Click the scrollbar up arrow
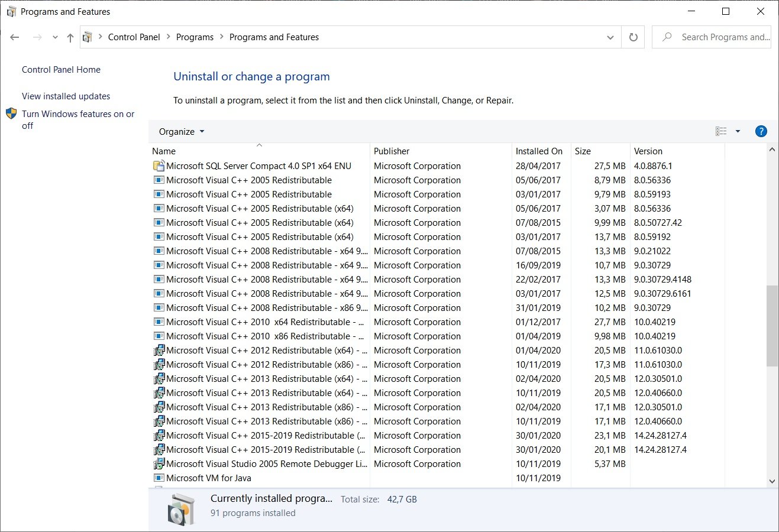Image resolution: width=779 pixels, height=532 pixels. point(772,150)
